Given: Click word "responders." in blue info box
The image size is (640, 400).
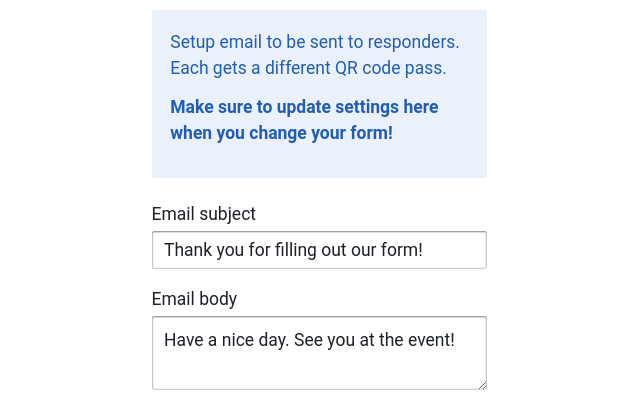Looking at the screenshot, I should (x=413, y=42).
